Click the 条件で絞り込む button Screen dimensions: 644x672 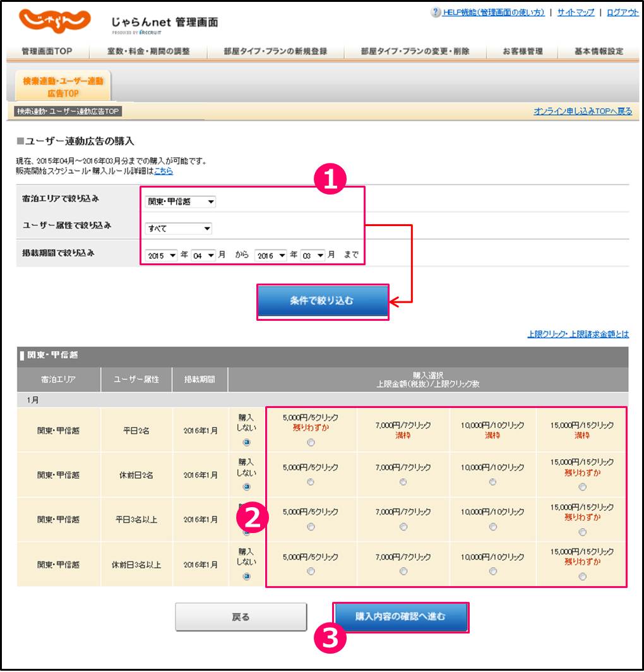pyautogui.click(x=322, y=301)
